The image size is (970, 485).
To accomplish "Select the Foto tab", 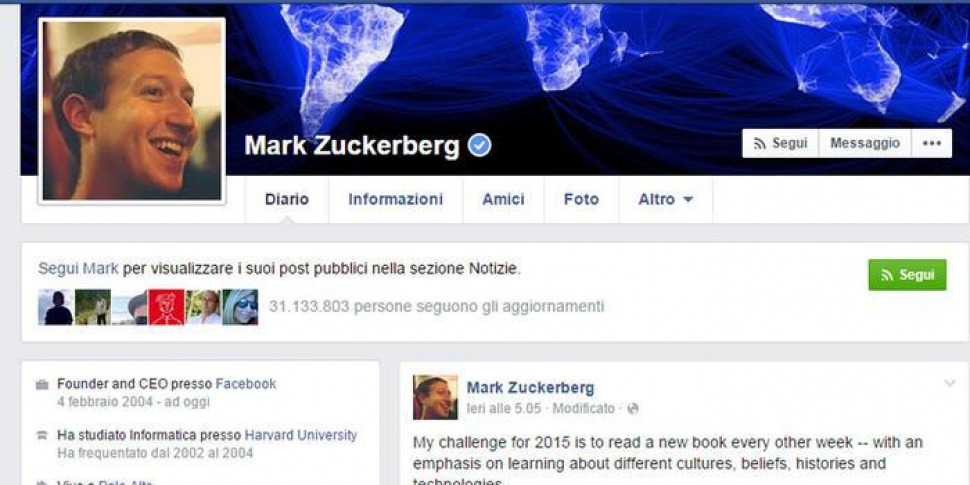I will click(x=582, y=199).
